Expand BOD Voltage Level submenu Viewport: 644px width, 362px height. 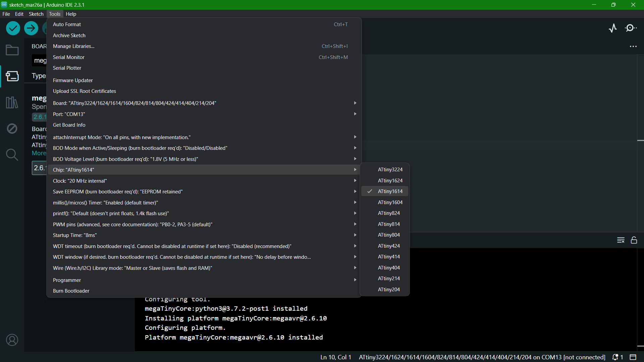[x=204, y=159]
